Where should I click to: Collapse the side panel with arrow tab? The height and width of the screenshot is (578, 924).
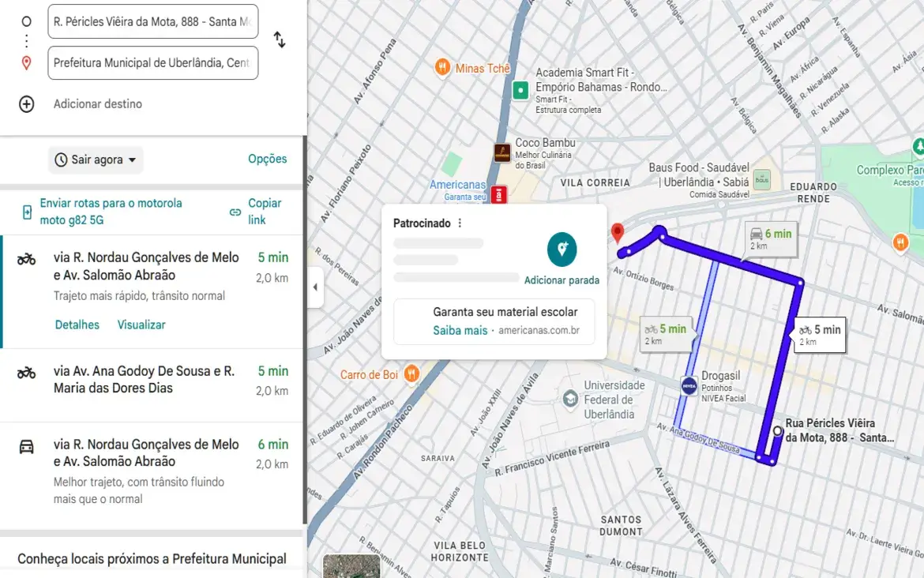tap(315, 287)
